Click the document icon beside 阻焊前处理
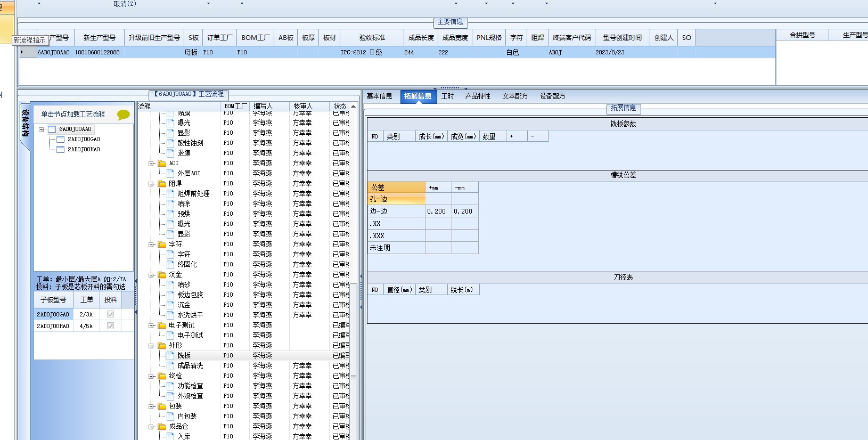868x440 pixels. coord(170,194)
